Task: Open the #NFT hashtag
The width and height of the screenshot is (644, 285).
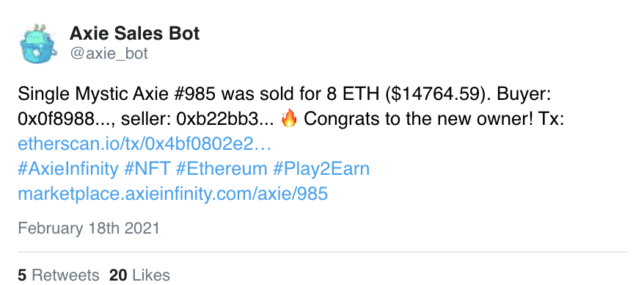Action: pyautogui.click(x=147, y=169)
